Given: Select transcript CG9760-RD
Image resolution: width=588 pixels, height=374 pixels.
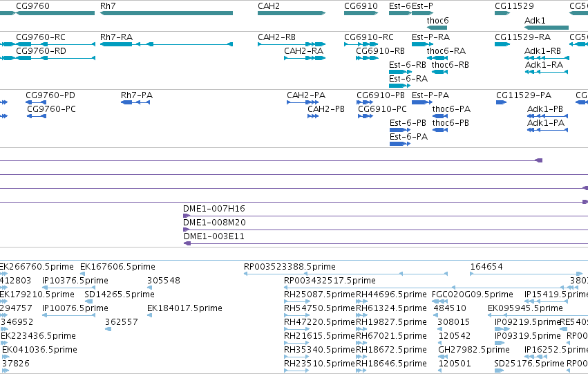Looking at the screenshot, I should (x=55, y=58).
